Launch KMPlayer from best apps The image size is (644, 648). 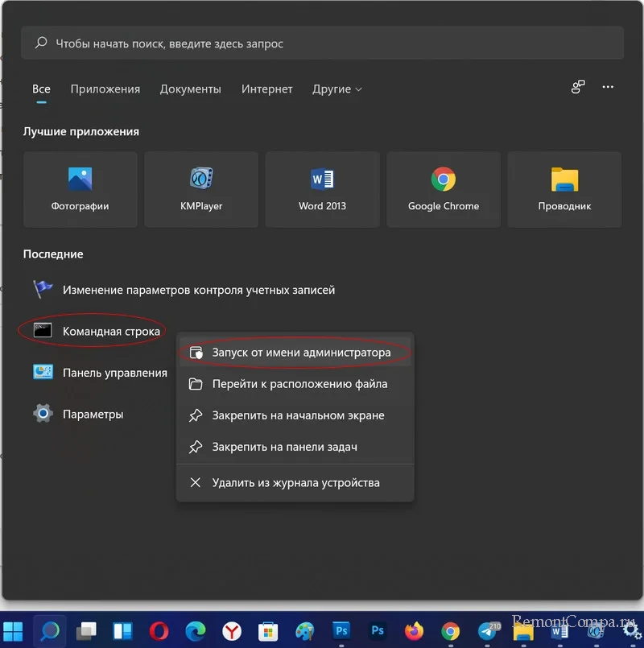[x=201, y=189]
